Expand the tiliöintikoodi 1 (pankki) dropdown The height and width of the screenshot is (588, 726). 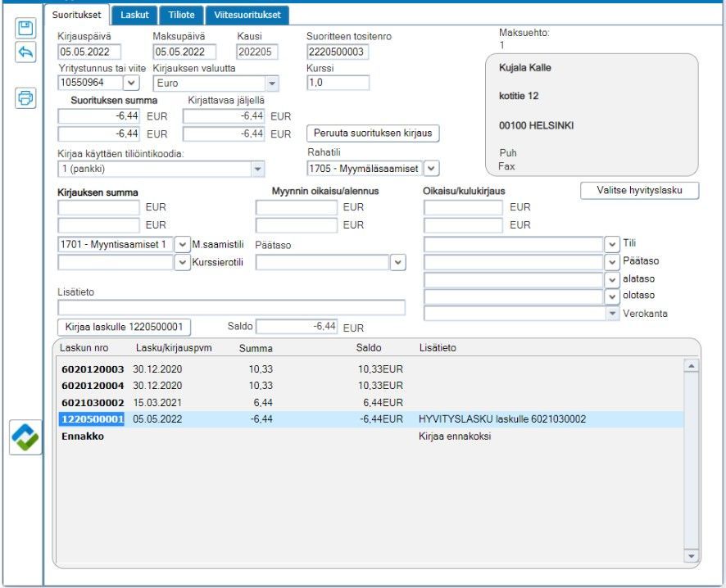(257, 169)
